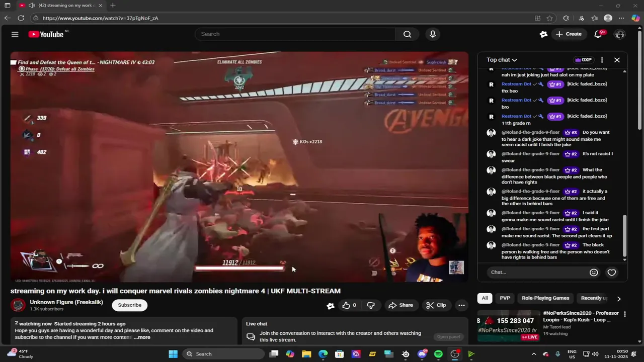Click the Subscribe button
Viewport: 644px width, 362px height.
point(130,305)
